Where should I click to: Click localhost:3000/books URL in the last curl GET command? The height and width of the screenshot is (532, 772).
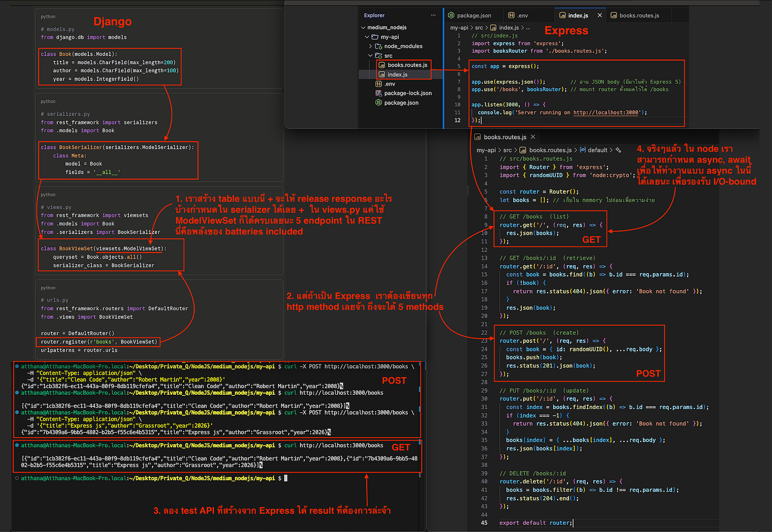pos(341,445)
